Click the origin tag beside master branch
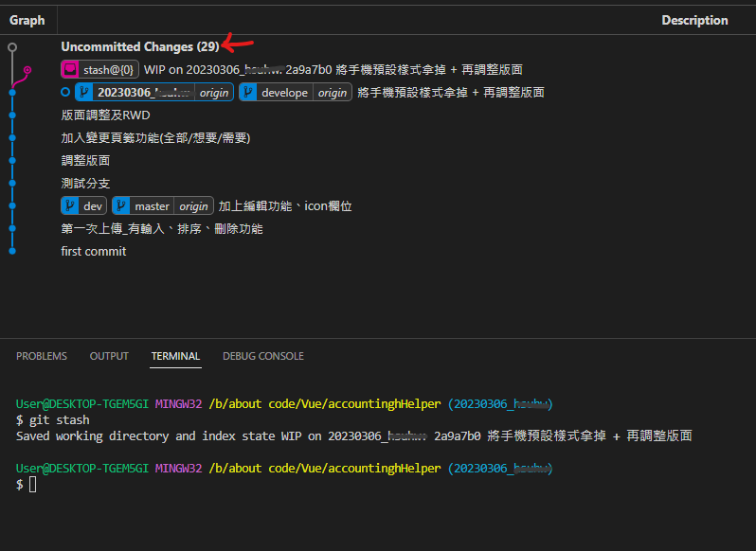Image resolution: width=756 pixels, height=551 pixels. (193, 206)
